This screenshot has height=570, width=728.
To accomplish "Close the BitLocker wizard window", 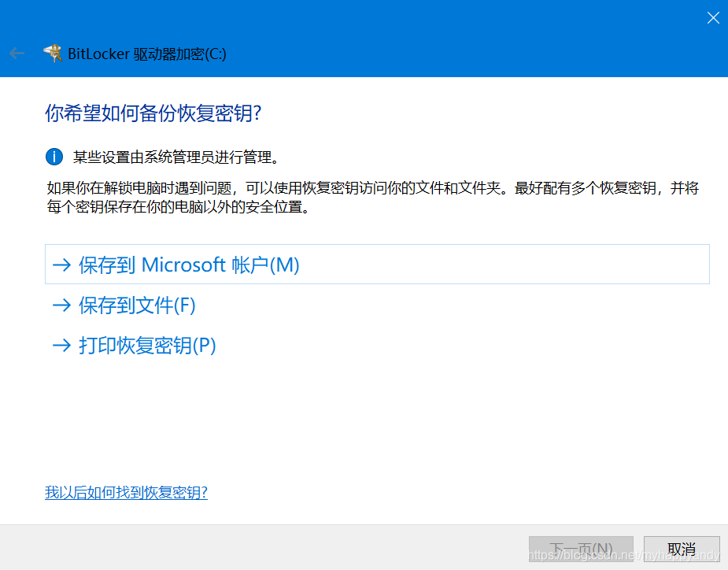I will click(713, 17).
